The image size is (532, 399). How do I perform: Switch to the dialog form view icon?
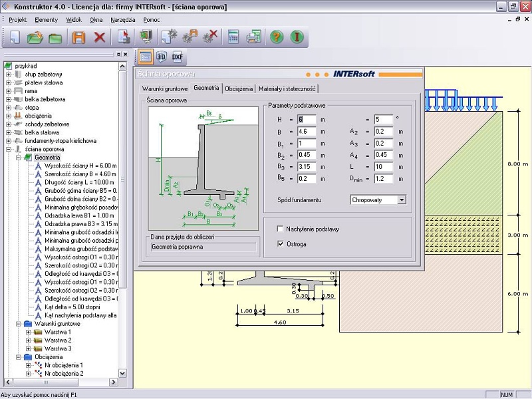[x=145, y=57]
